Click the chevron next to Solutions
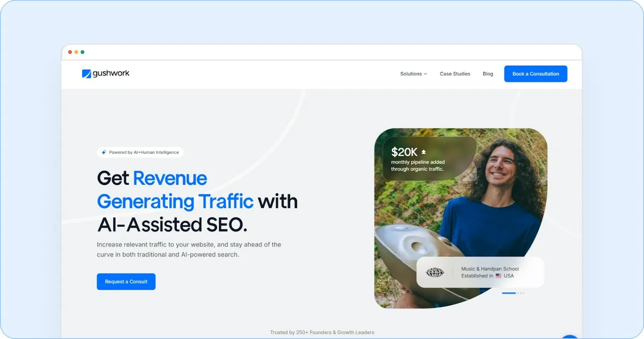644x339 pixels. click(x=425, y=74)
